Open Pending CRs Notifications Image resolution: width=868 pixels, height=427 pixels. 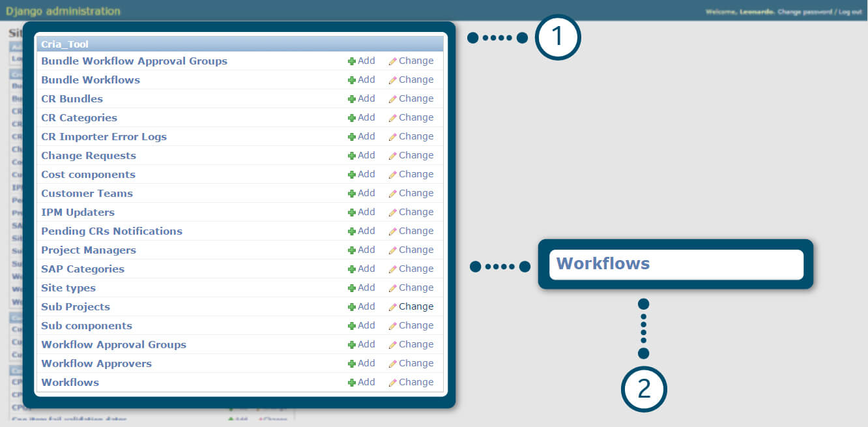[x=111, y=231]
